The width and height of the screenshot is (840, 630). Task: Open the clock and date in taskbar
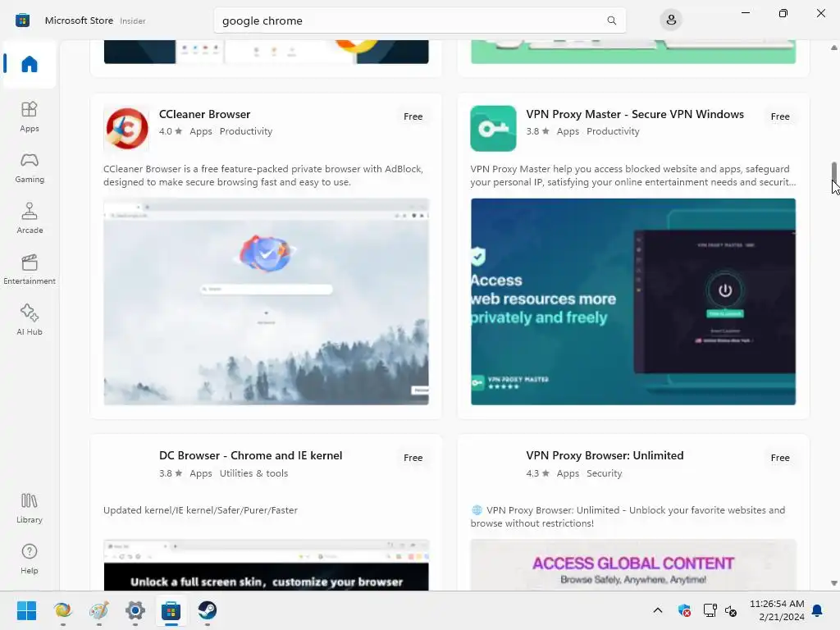tap(777, 610)
